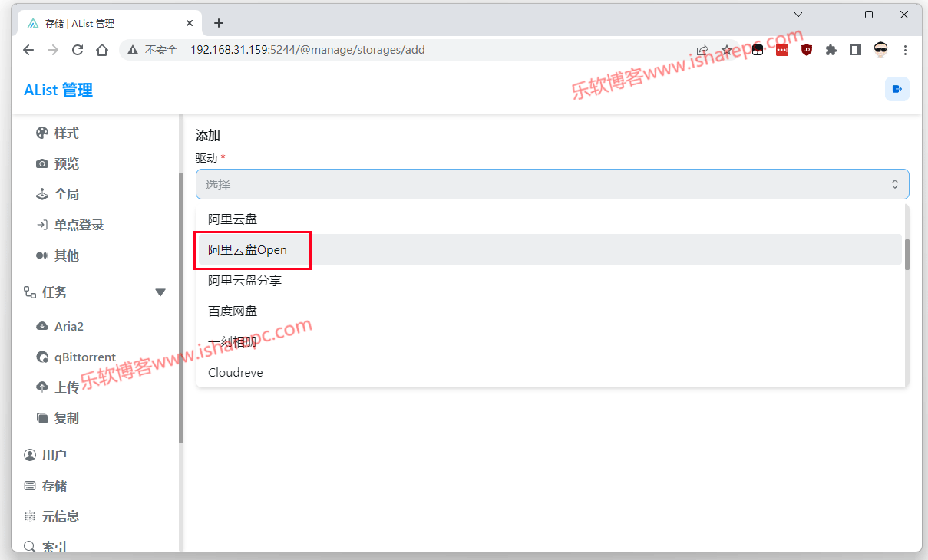Open the 预览 preview settings page

(67, 164)
